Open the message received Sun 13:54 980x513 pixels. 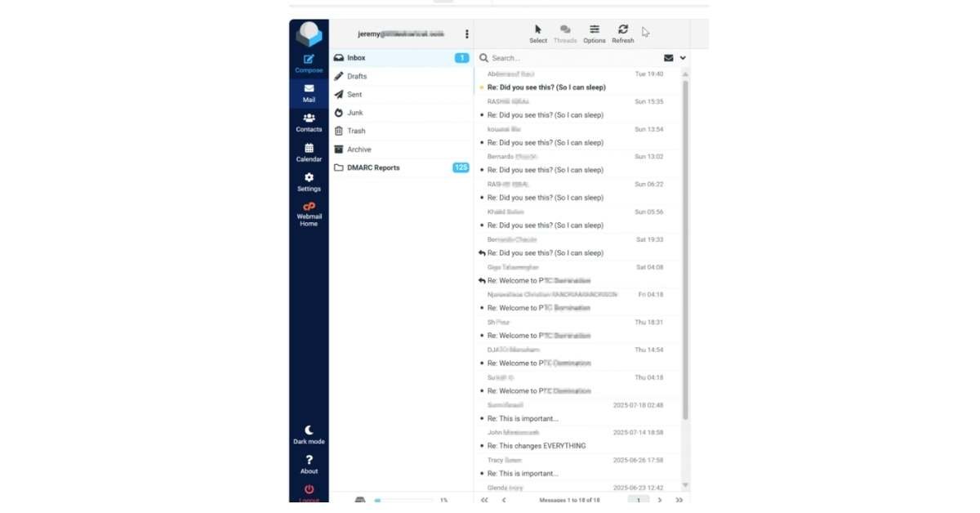tap(576, 136)
